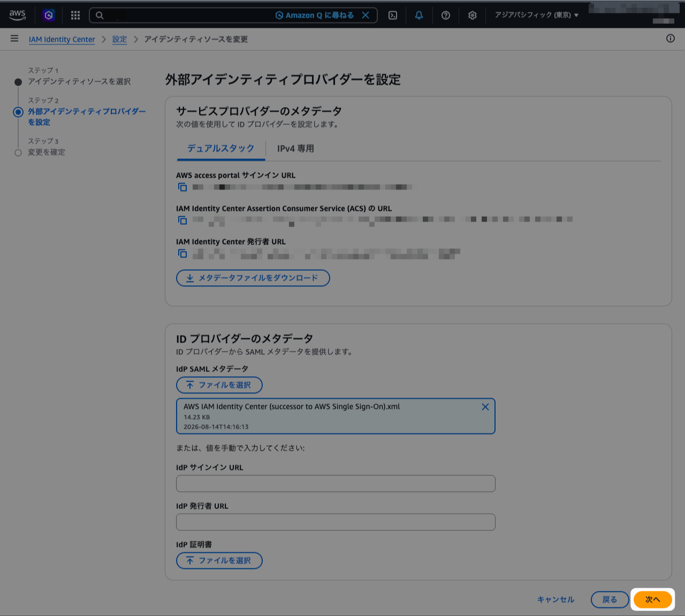Viewport: 685px width, 616px height.
Task: Click the キャンセル link button
Action: [555, 599]
